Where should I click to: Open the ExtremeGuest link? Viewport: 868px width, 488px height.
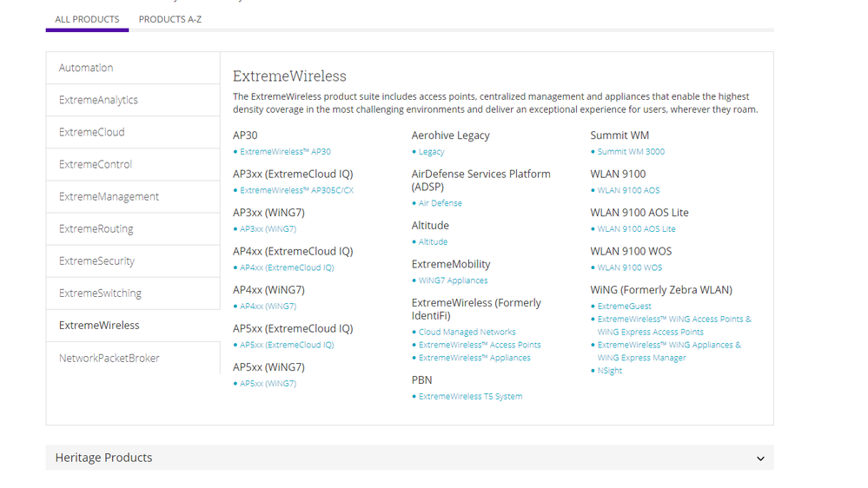[624, 307]
